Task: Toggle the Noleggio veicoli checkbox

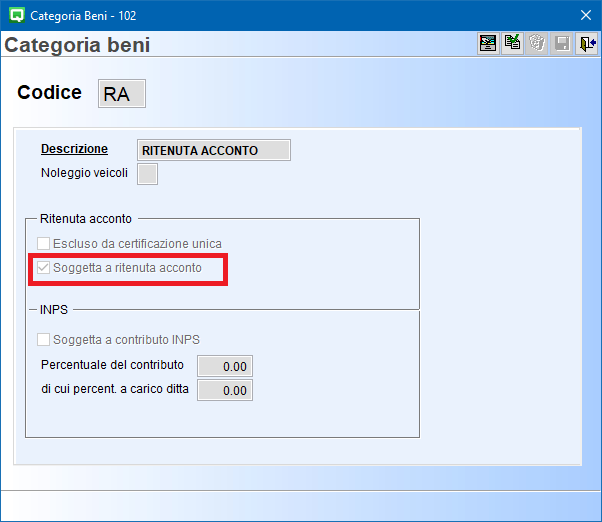Action: pyautogui.click(x=147, y=174)
